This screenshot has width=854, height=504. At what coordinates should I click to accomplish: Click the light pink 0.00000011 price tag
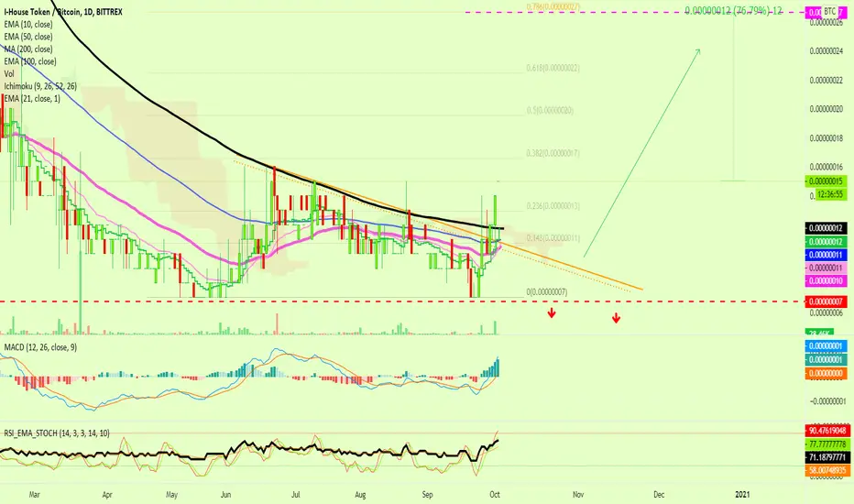tap(826, 268)
